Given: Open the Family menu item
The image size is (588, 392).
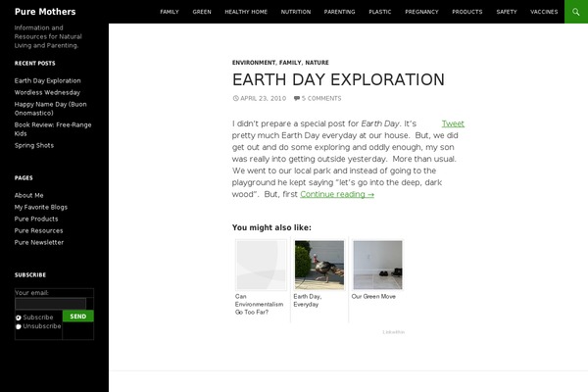Looking at the screenshot, I should [x=170, y=12].
